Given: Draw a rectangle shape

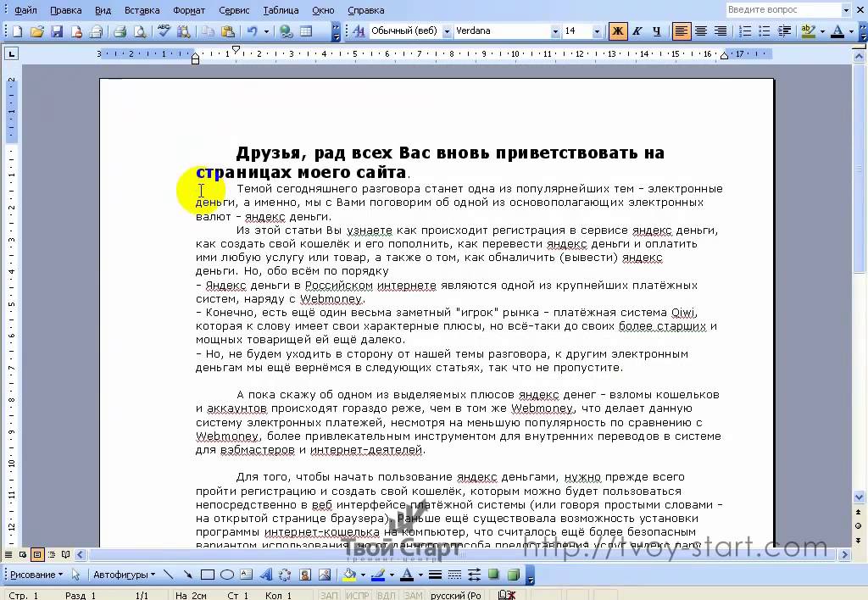Looking at the screenshot, I should (208, 575).
